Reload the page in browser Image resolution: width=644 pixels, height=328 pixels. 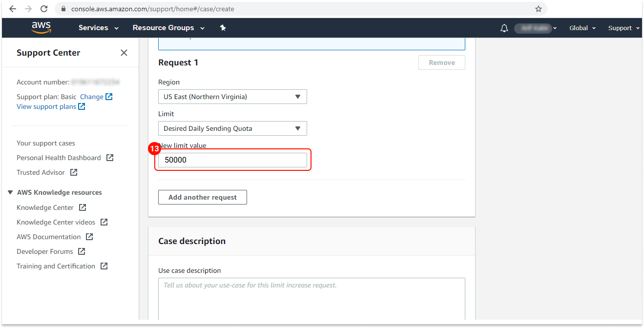click(44, 9)
